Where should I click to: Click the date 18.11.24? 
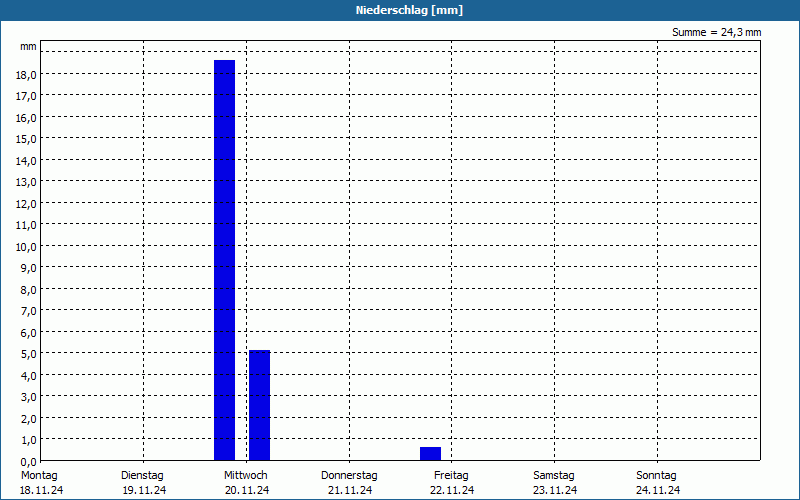(x=41, y=490)
